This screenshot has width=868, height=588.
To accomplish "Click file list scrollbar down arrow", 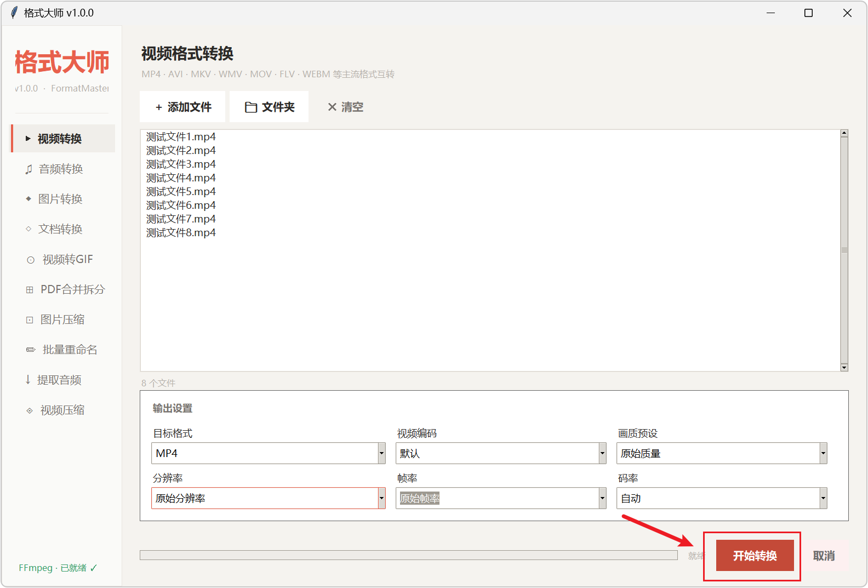I will pyautogui.click(x=844, y=368).
